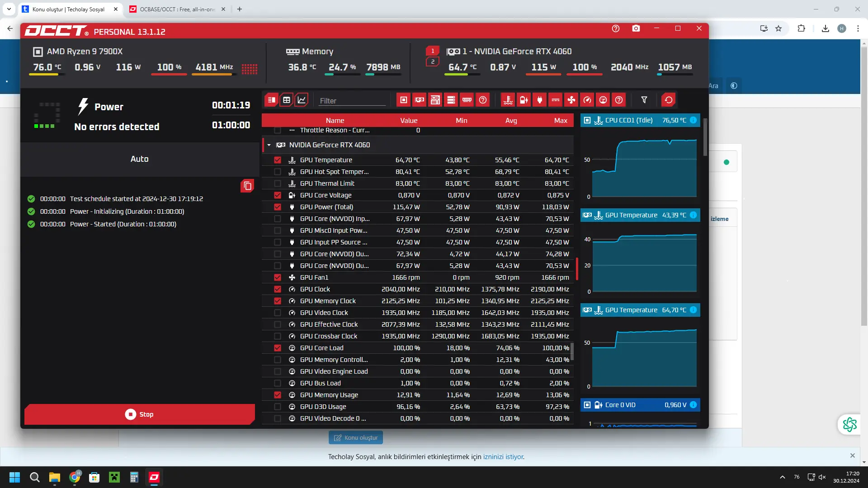The height and width of the screenshot is (488, 868).
Task: Click the Auto mode button
Action: coord(139,159)
